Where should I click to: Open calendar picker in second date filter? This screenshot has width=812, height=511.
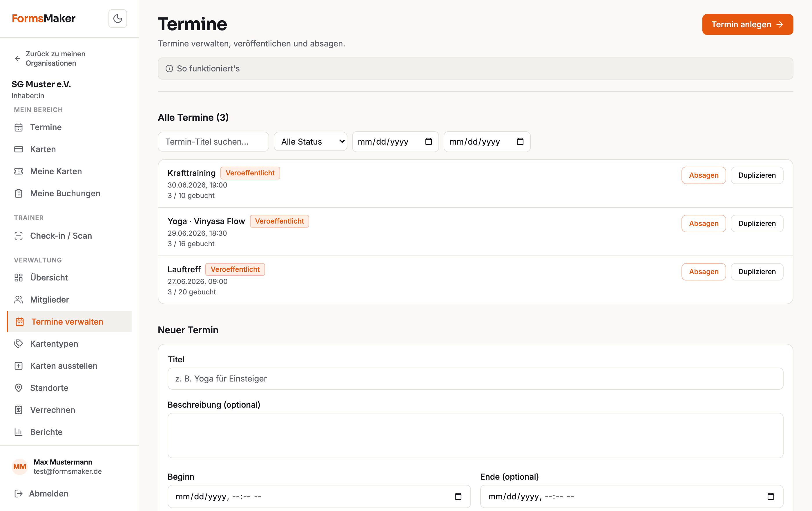[520, 142]
